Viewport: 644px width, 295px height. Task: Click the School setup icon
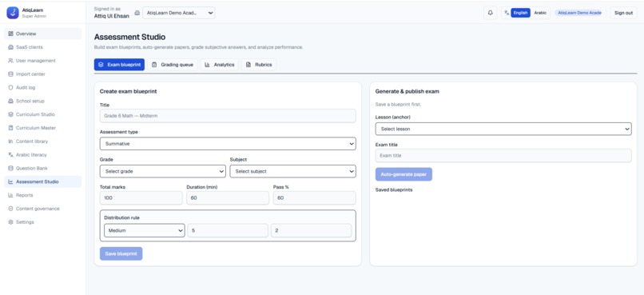click(x=10, y=101)
